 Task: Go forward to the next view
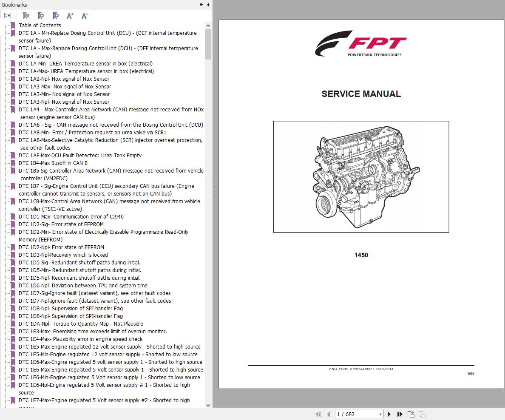pos(423,414)
